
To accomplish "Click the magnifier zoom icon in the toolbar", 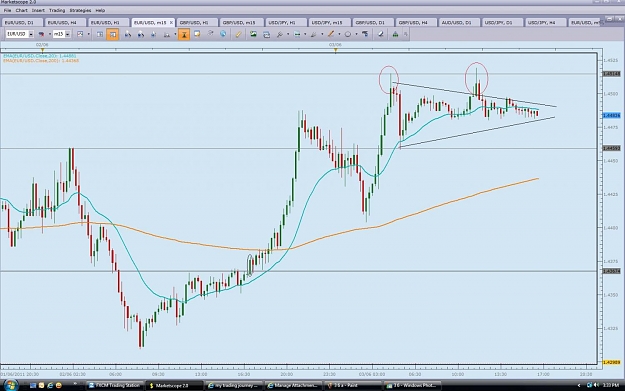I will click(280, 34).
